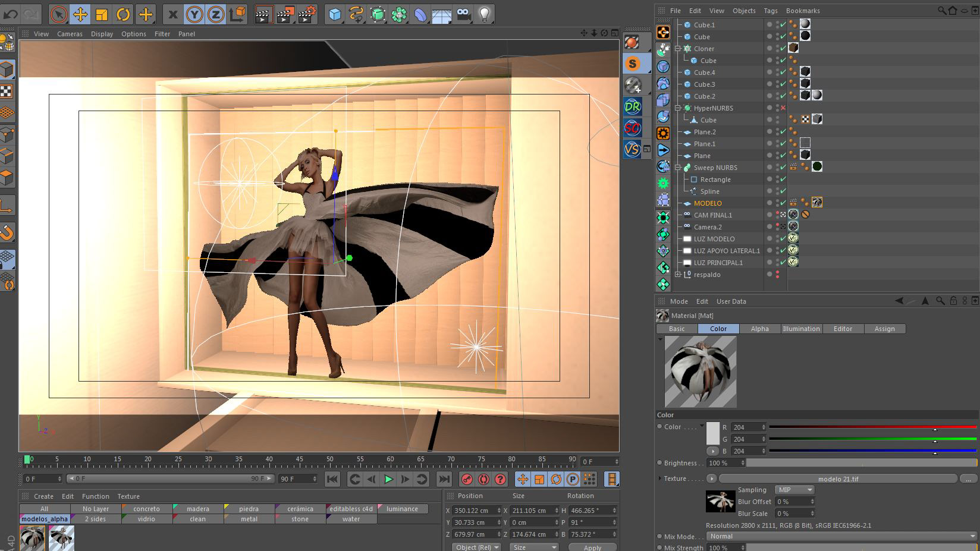
Task: Switch to the Alpha material tab
Action: [759, 329]
